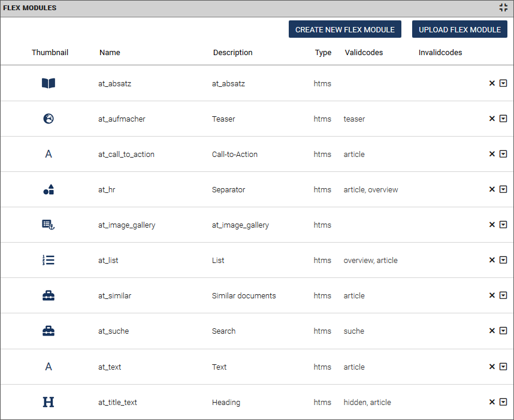Open dropdown menu for at_call_to_action row
This screenshot has width=514, height=420.
(503, 154)
